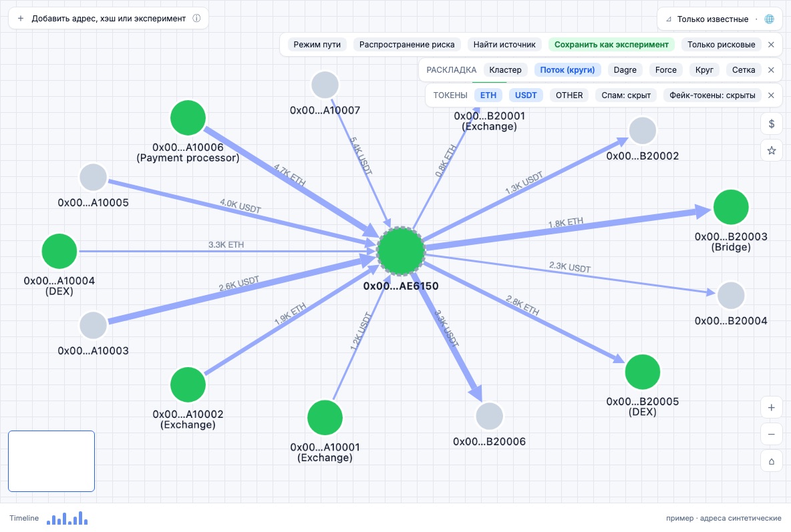
Task: Switch layout to Сетка
Action: [x=743, y=69]
